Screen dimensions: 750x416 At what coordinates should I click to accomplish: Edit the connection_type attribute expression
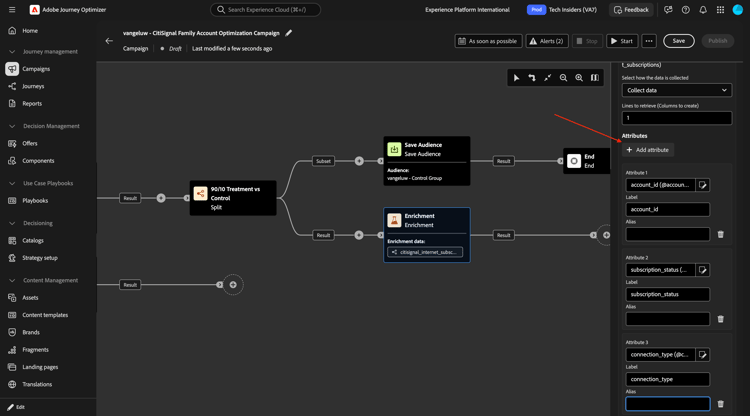point(703,355)
